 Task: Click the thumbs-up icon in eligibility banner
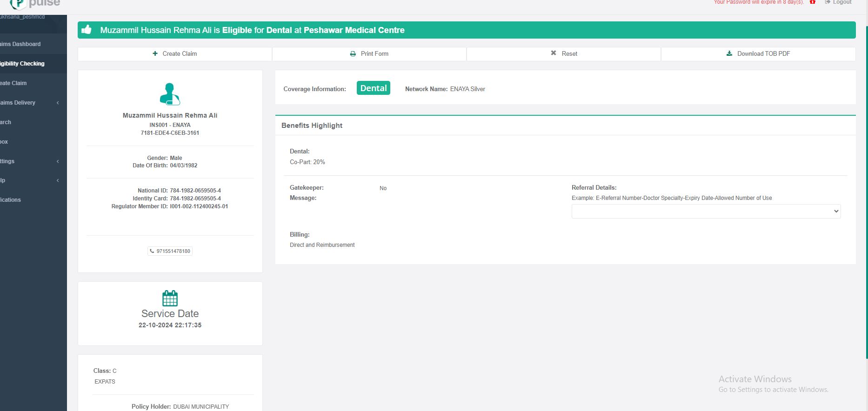pos(87,30)
